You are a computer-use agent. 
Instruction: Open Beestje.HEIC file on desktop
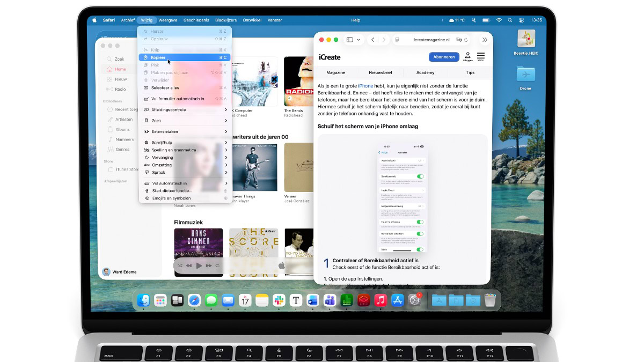click(x=525, y=42)
